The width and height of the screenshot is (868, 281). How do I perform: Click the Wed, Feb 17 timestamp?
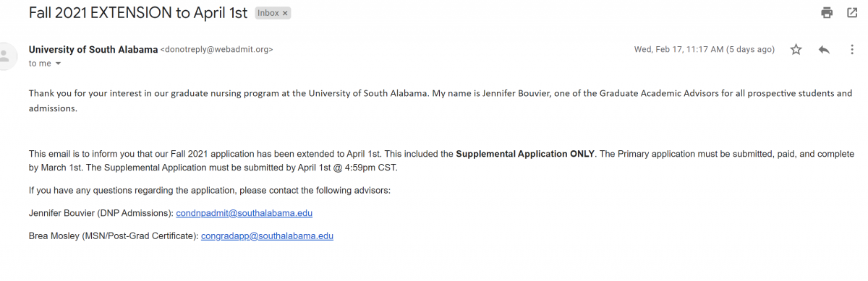click(x=705, y=50)
